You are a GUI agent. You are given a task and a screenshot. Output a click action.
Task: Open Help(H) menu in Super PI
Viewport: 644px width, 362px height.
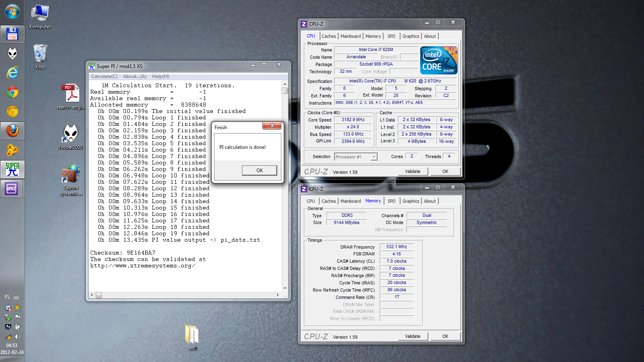pyautogui.click(x=161, y=76)
